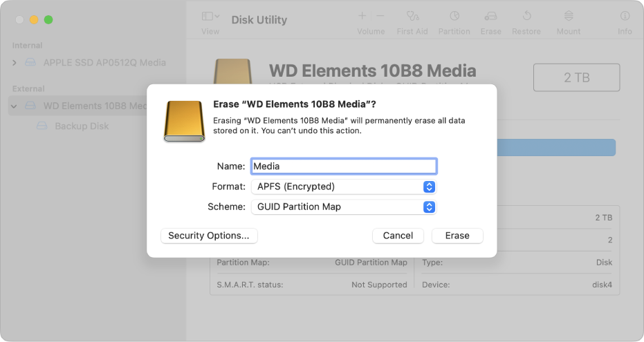Click the Cancel button

(398, 236)
